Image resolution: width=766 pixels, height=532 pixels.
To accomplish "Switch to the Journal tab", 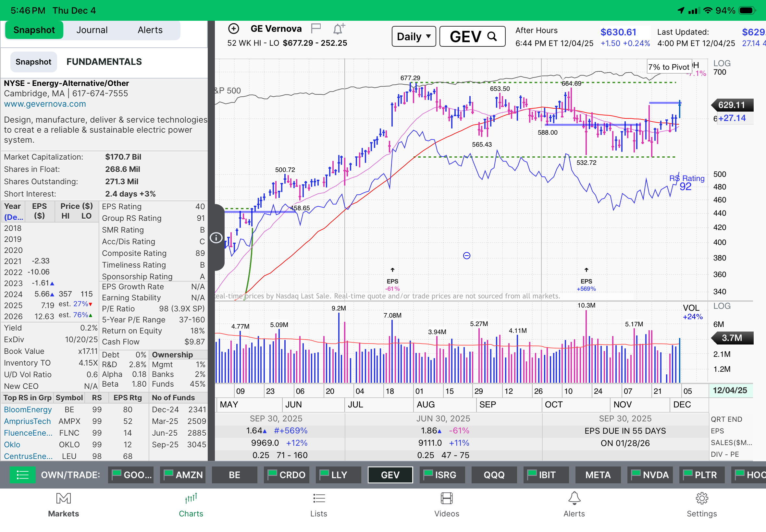I will point(92,30).
